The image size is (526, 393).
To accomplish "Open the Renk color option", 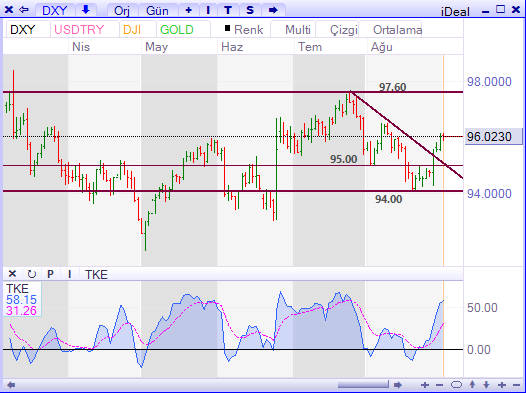I will pyautogui.click(x=244, y=30).
